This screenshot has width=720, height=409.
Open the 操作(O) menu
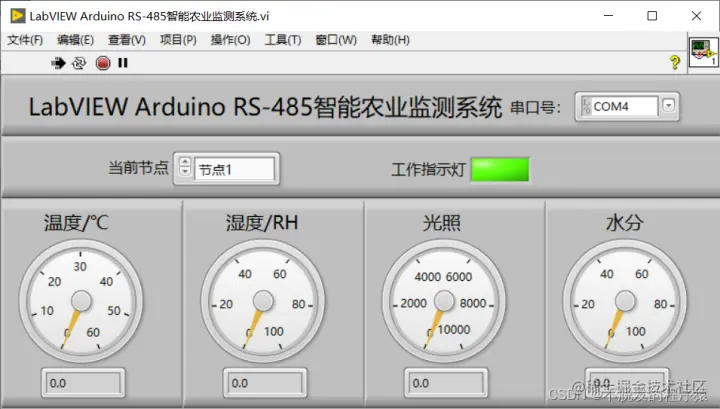pos(231,40)
